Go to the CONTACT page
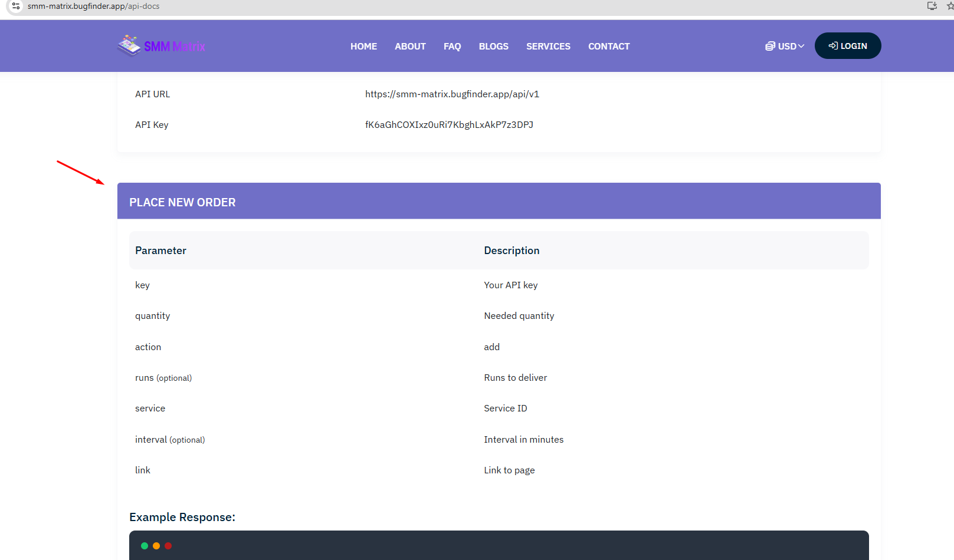The height and width of the screenshot is (560, 954). click(609, 46)
